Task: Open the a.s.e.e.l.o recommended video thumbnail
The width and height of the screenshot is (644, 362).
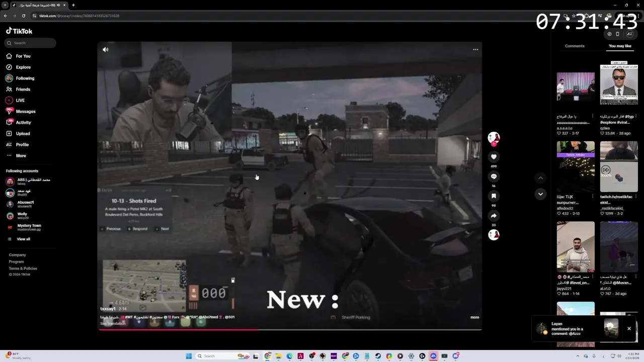Action: pyautogui.click(x=576, y=86)
